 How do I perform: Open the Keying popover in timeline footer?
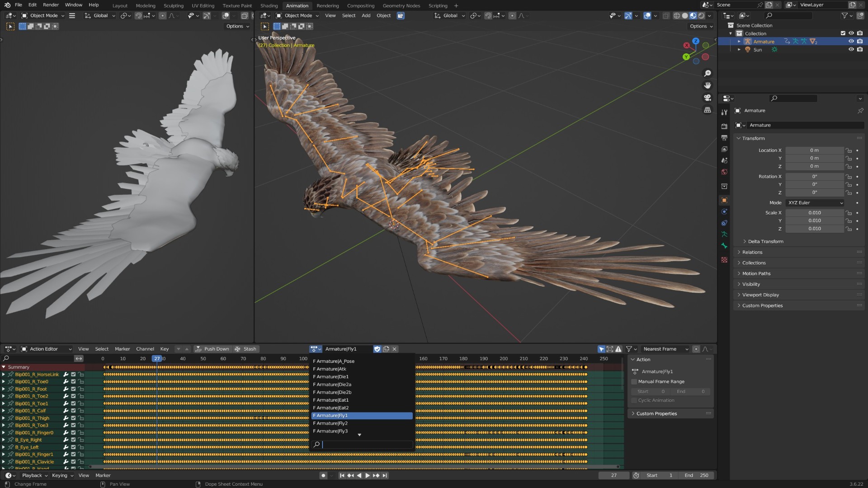tap(62, 475)
